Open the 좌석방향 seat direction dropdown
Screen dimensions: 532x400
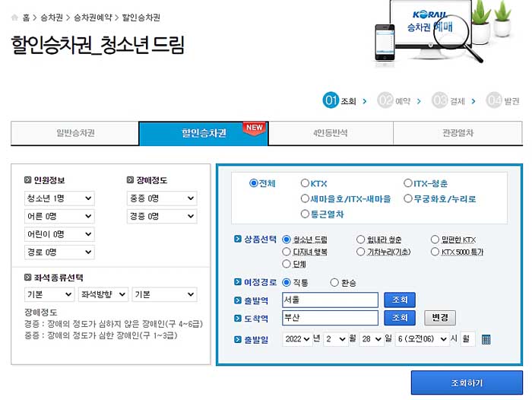click(103, 294)
